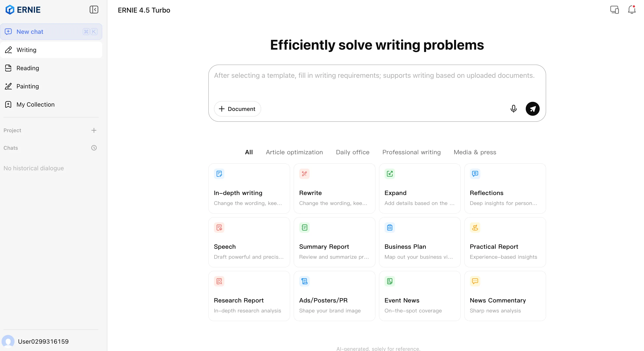Open My Collection in the sidebar

[35, 105]
